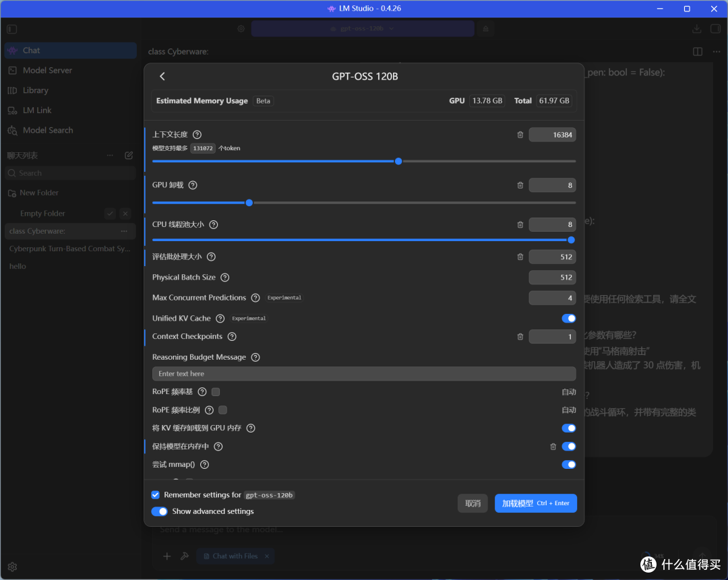This screenshot has height=580, width=728.
Task: Click the 取消 cancel button
Action: (x=473, y=503)
